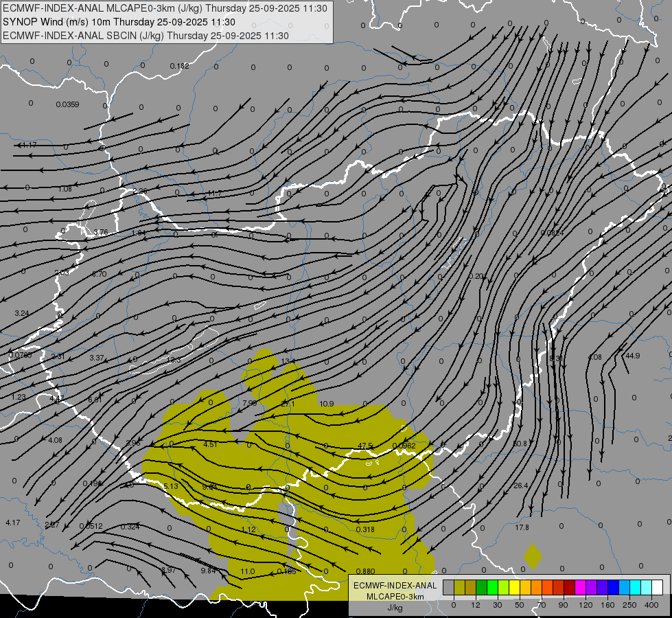Click the SYNOP Wind (m/s) 10m title line
672x618 pixels.
[x=119, y=22]
